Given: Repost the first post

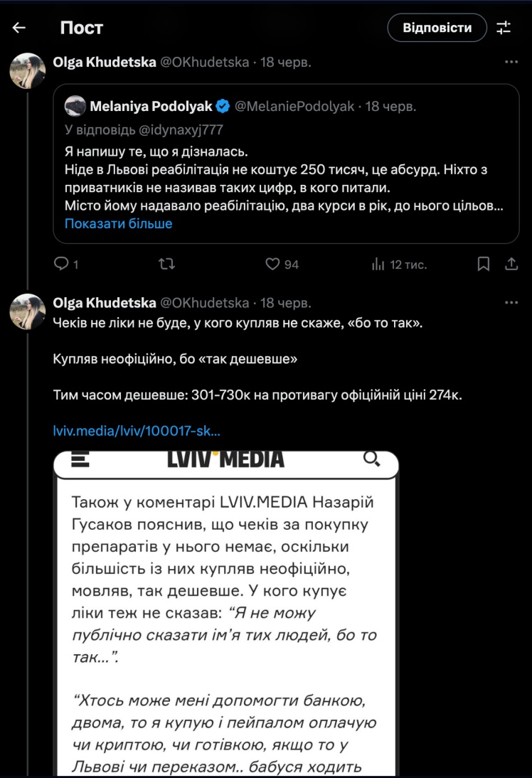Looking at the screenshot, I should 166,265.
